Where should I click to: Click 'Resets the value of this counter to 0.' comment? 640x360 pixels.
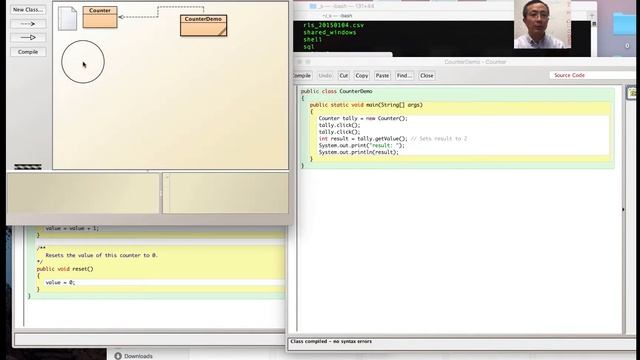point(101,255)
